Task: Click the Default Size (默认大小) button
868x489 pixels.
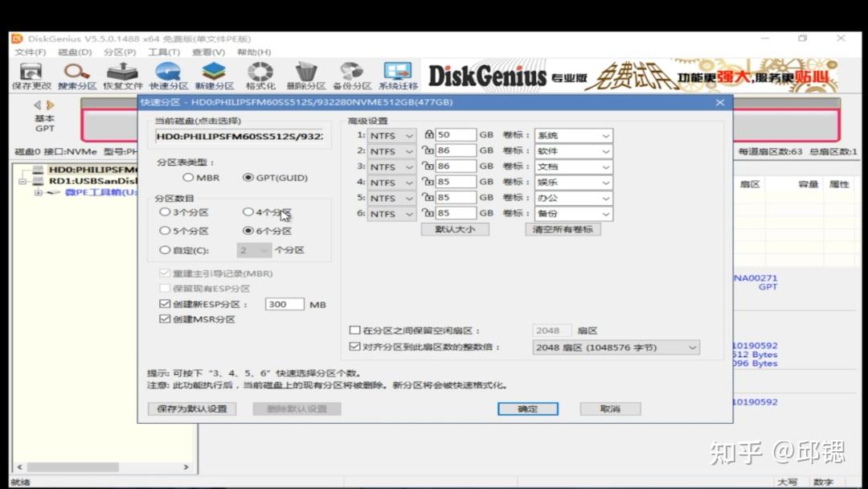Action: (x=455, y=229)
